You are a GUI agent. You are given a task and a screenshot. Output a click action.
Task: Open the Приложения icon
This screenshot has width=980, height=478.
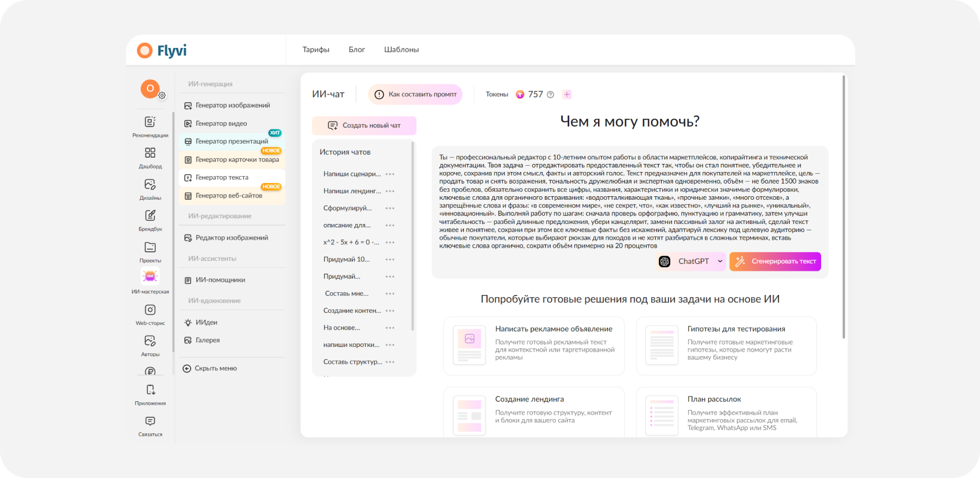click(x=150, y=390)
